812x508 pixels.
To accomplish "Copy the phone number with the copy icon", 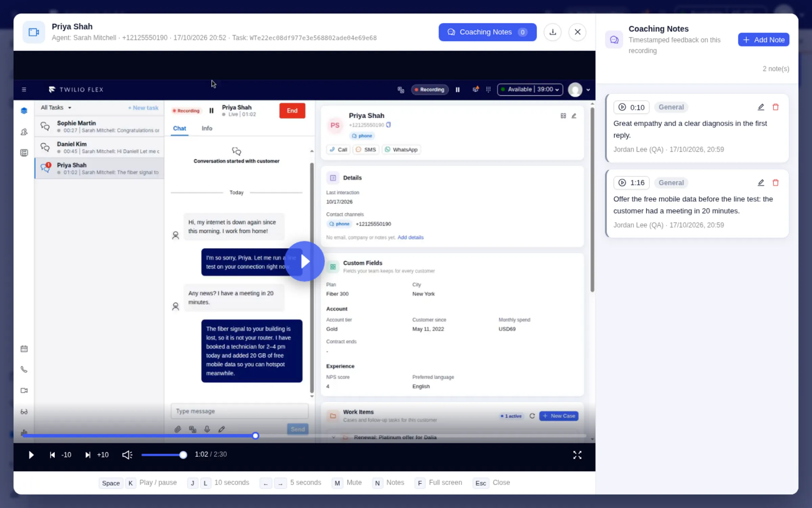I will [388, 125].
